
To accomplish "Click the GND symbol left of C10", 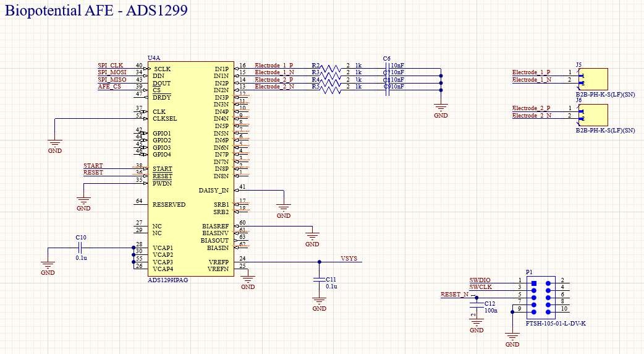I will point(48,269).
